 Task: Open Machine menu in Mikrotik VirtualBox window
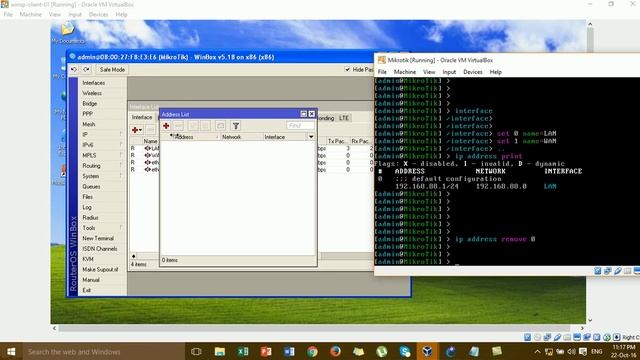pyautogui.click(x=404, y=72)
